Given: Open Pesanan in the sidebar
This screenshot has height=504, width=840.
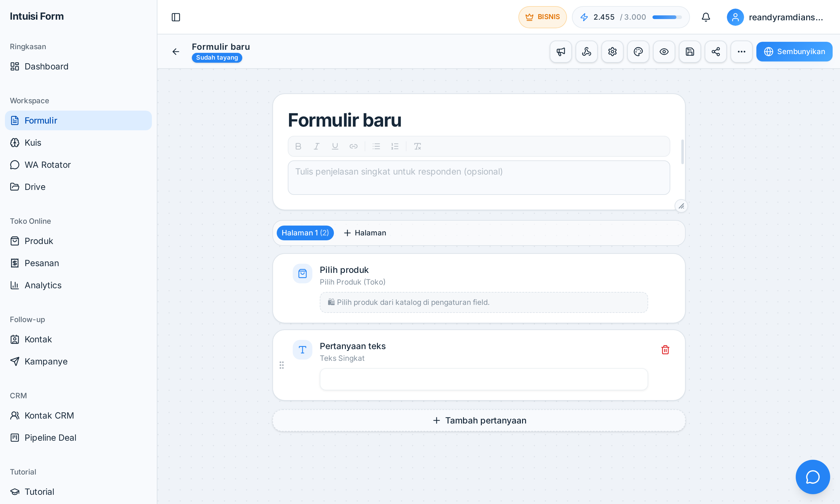Looking at the screenshot, I should [78, 263].
